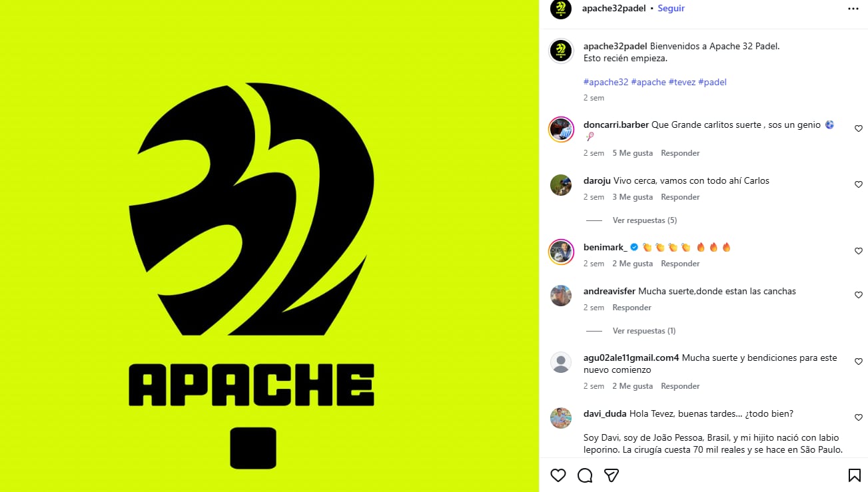Expand Ver respuestas (5) under daroju
The image size is (868, 492).
coord(645,220)
